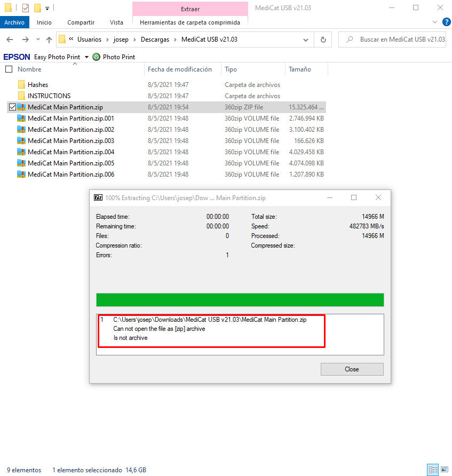452x476 pixels.
Task: Click the search magnifier icon
Action: [x=350, y=39]
